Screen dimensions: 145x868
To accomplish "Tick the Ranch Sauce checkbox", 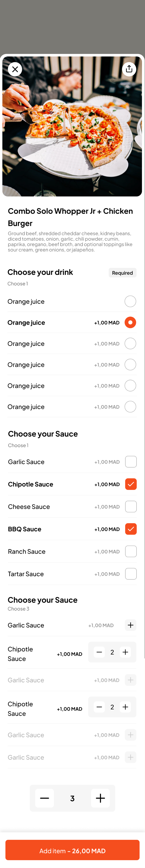I will point(131,551).
